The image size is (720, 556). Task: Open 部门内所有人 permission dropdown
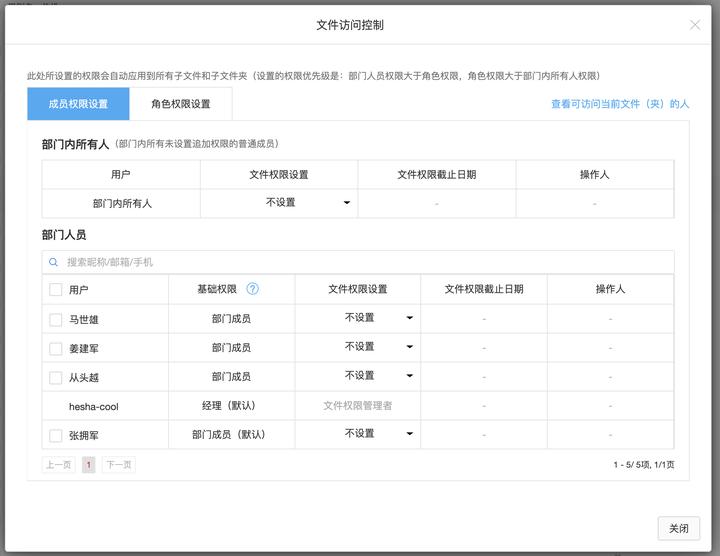[308, 203]
